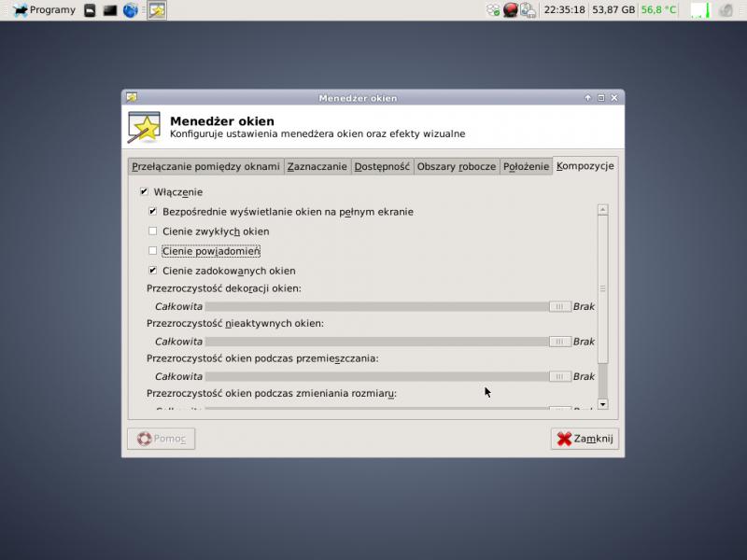The width and height of the screenshot is (747, 560).
Task: Click the Zamknij button
Action: pos(585,439)
